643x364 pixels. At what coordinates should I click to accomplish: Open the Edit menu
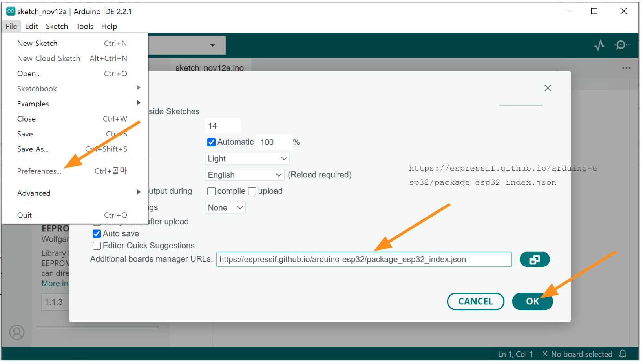coord(31,26)
